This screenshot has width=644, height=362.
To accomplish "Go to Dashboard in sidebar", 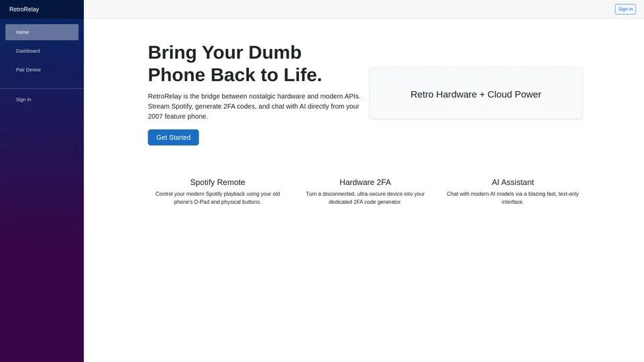I will 42,51.
